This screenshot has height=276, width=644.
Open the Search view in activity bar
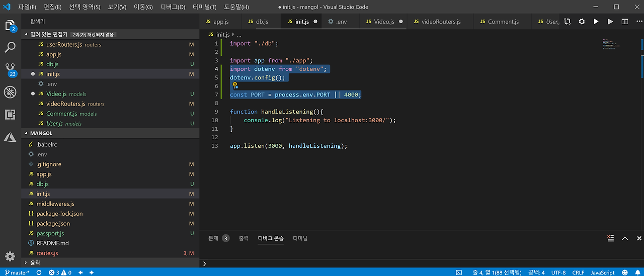tap(10, 47)
